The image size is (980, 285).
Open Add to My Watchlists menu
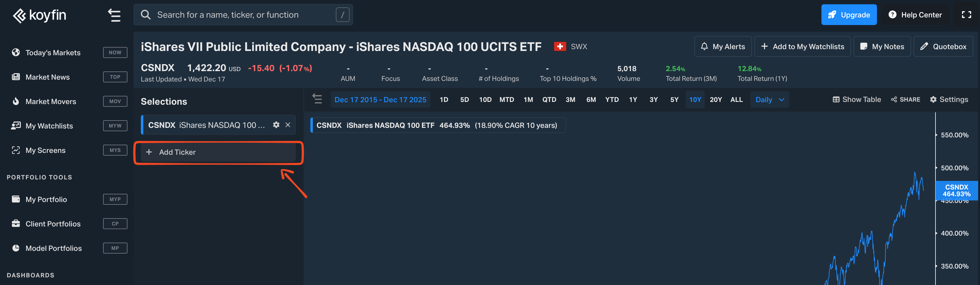(x=802, y=46)
